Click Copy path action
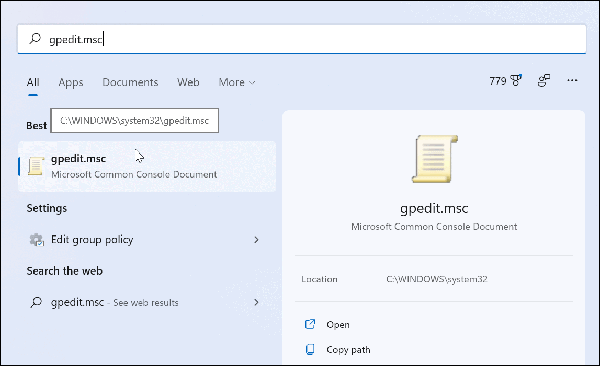The width and height of the screenshot is (600, 366). [x=348, y=350]
